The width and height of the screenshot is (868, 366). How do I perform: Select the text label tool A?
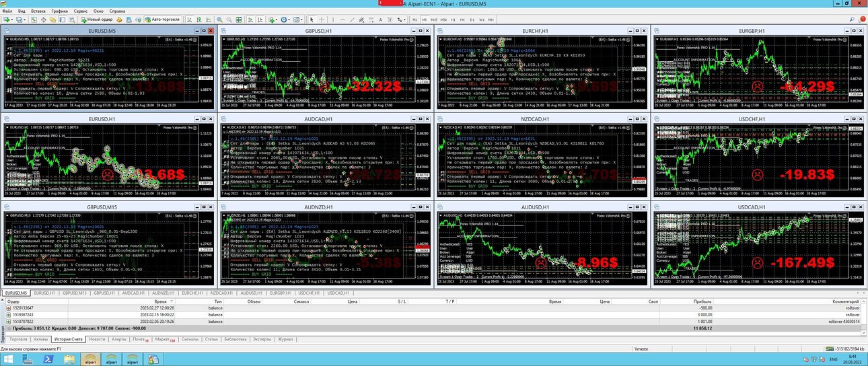click(380, 20)
